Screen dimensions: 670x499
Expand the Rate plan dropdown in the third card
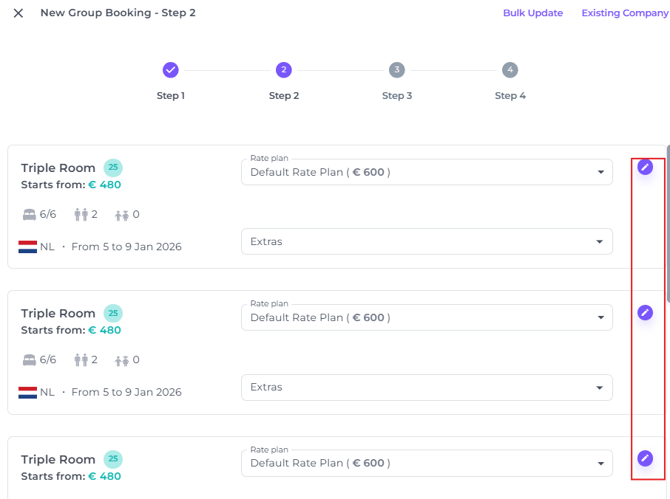(426, 463)
